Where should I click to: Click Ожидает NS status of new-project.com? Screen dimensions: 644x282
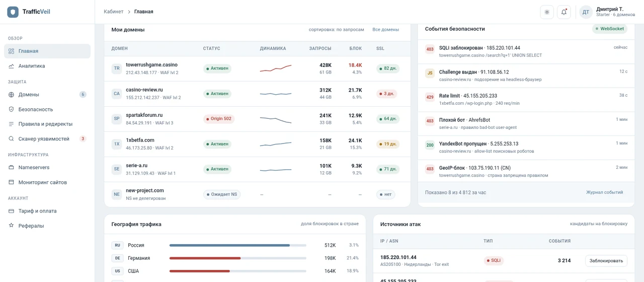pyautogui.click(x=222, y=194)
